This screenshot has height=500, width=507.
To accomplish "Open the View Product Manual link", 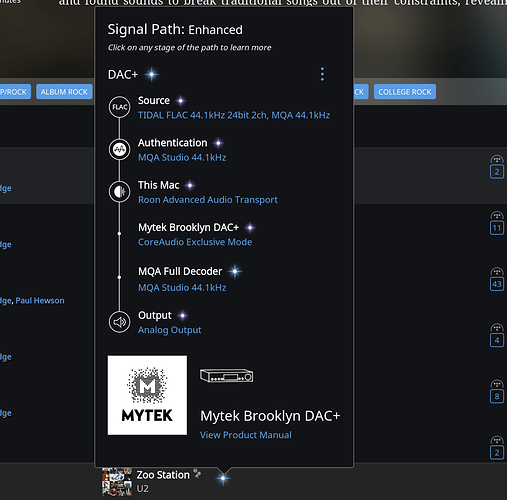I will (246, 435).
